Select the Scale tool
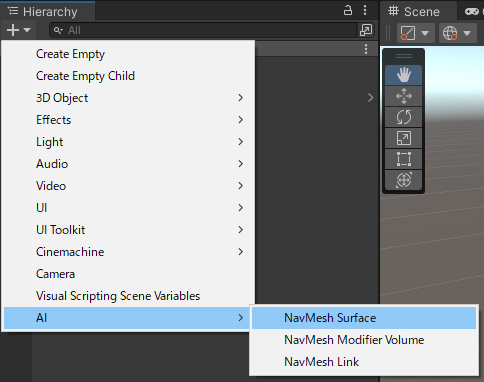Image resolution: width=484 pixels, height=382 pixels. point(403,138)
